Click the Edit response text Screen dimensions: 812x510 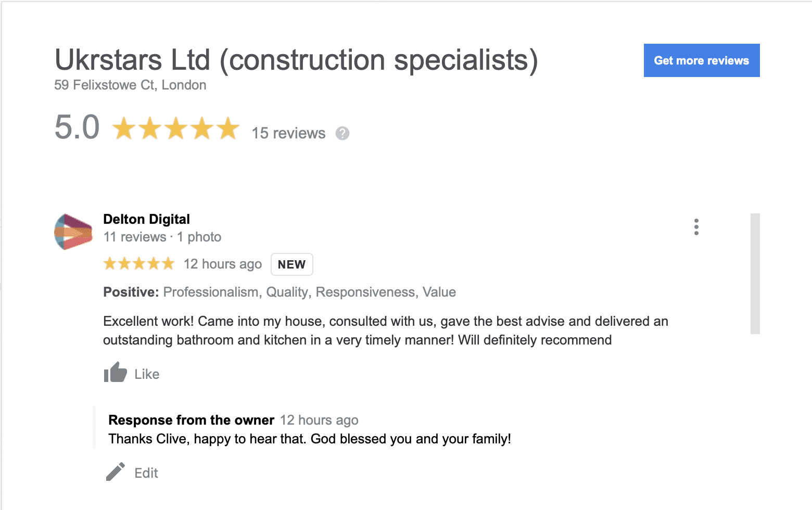pos(146,473)
